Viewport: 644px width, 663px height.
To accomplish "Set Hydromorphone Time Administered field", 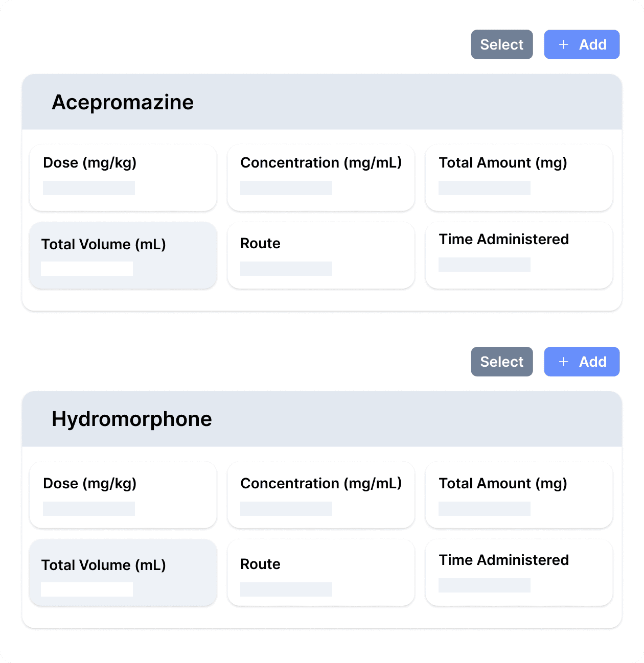I will click(x=484, y=585).
